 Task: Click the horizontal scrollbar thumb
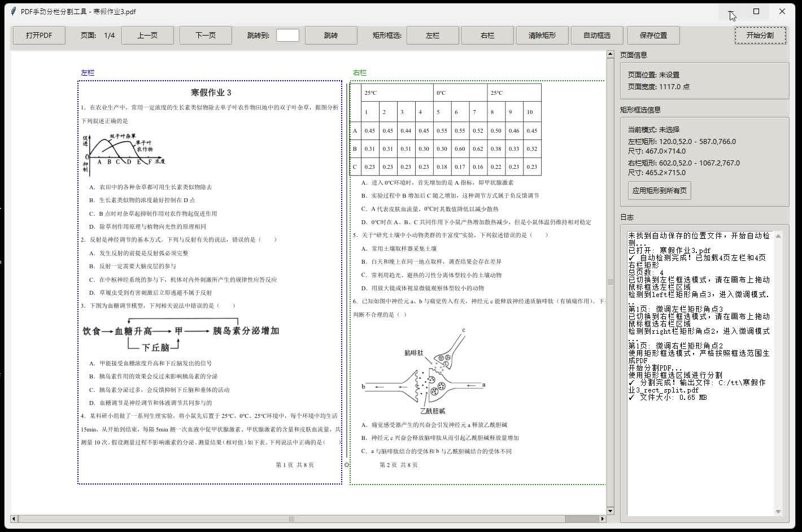click(292, 518)
